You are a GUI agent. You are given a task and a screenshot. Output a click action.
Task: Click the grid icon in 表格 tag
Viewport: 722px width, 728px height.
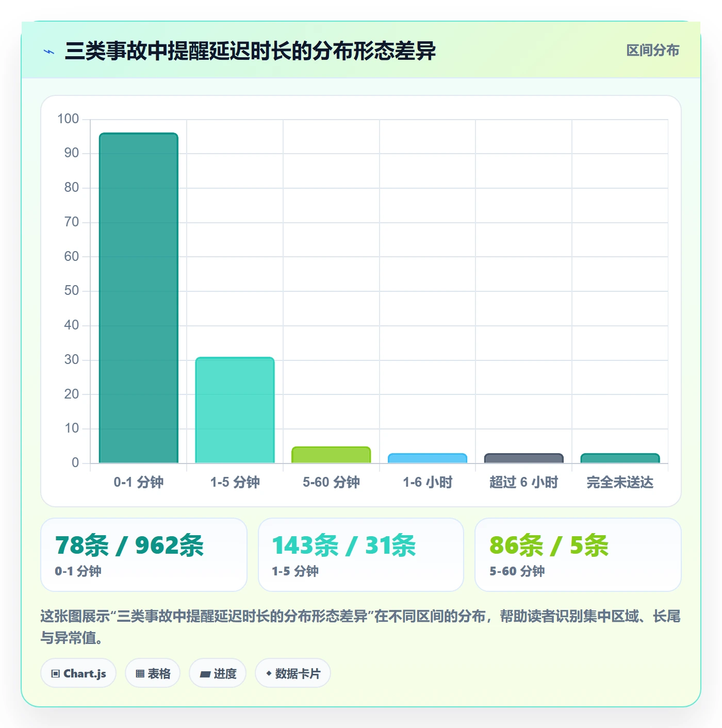pyautogui.click(x=140, y=673)
